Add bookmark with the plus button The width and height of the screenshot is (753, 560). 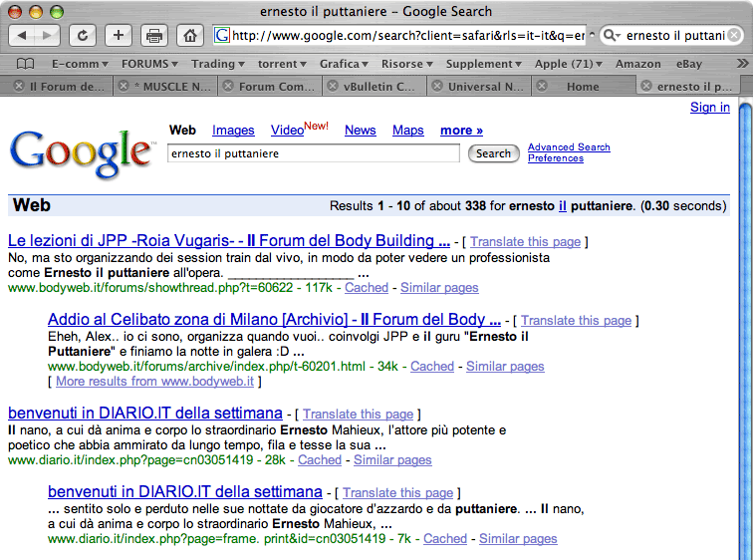(x=119, y=36)
